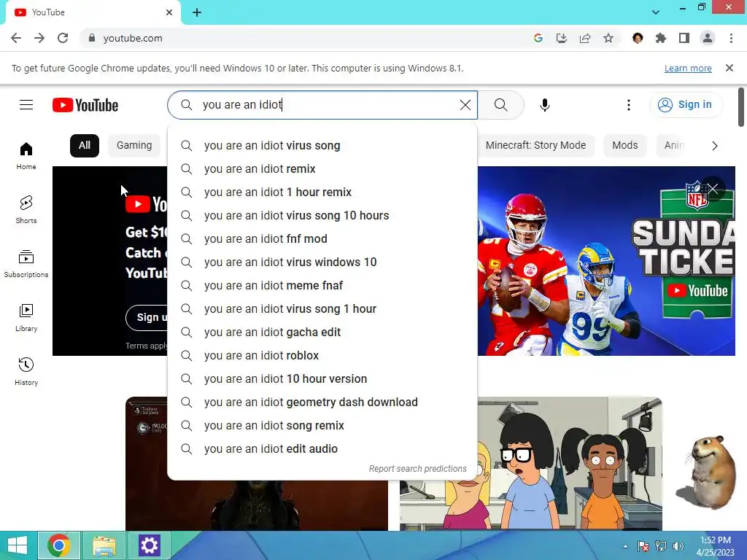Choose suggestion 'virus song 1 hour'
Viewport: 747px width, 560px height.
pyautogui.click(x=322, y=309)
